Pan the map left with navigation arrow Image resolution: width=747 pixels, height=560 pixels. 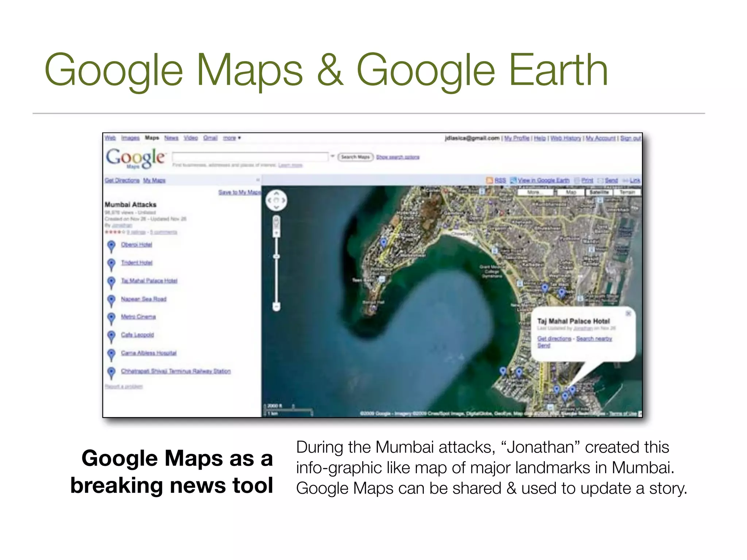[270, 200]
